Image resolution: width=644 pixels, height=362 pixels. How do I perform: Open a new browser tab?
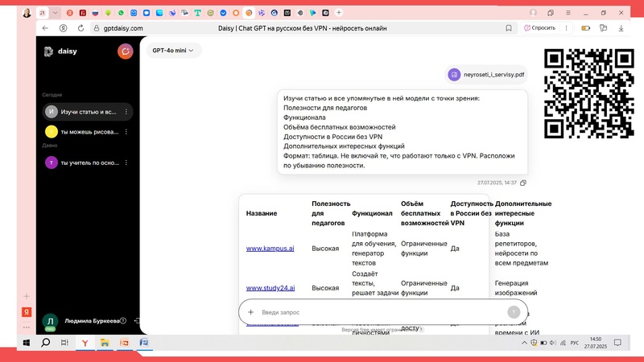(x=339, y=13)
